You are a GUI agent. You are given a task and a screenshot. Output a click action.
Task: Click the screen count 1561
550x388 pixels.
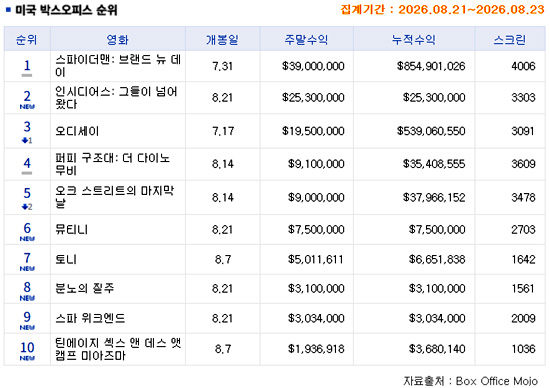click(523, 288)
